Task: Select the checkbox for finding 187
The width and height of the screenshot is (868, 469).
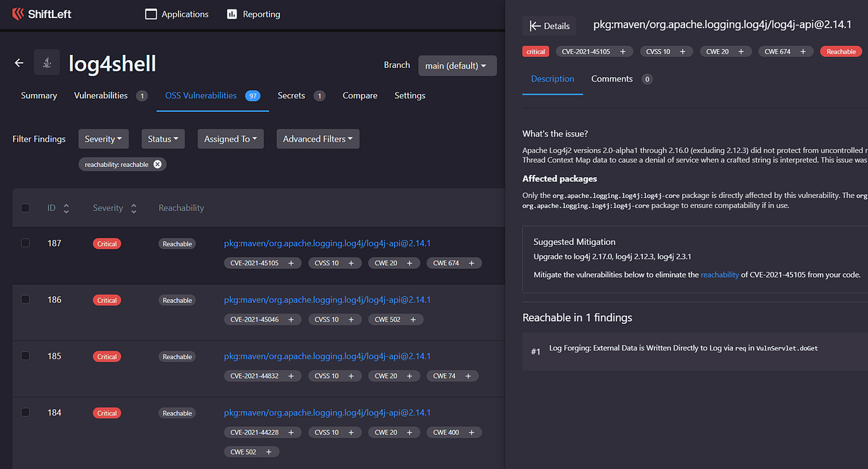Action: pyautogui.click(x=25, y=243)
